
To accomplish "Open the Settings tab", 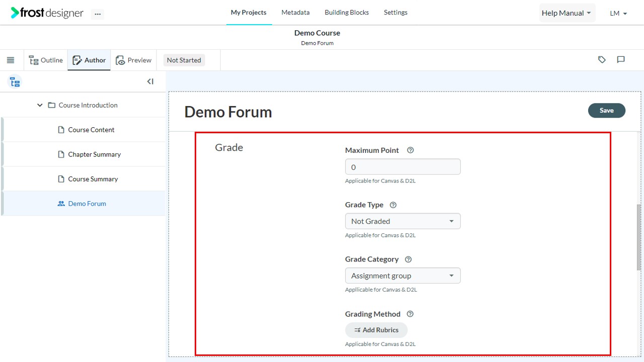I will 395,13.
